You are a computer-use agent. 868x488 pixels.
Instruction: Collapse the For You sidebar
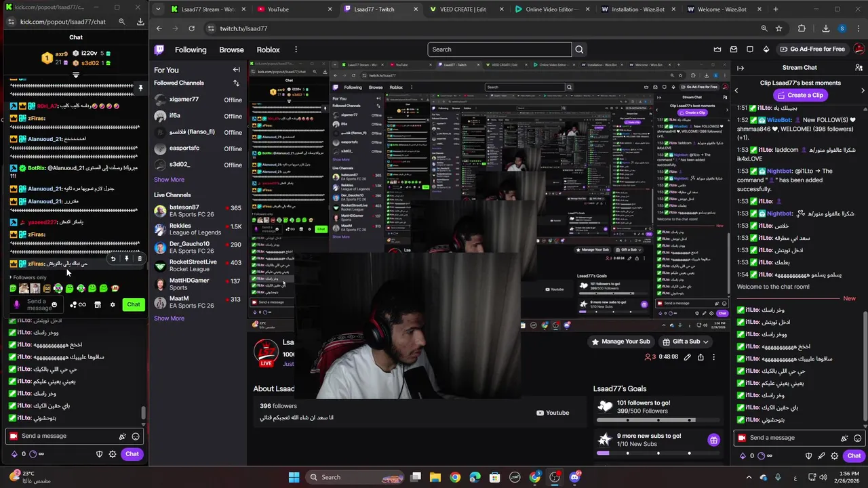click(x=236, y=70)
